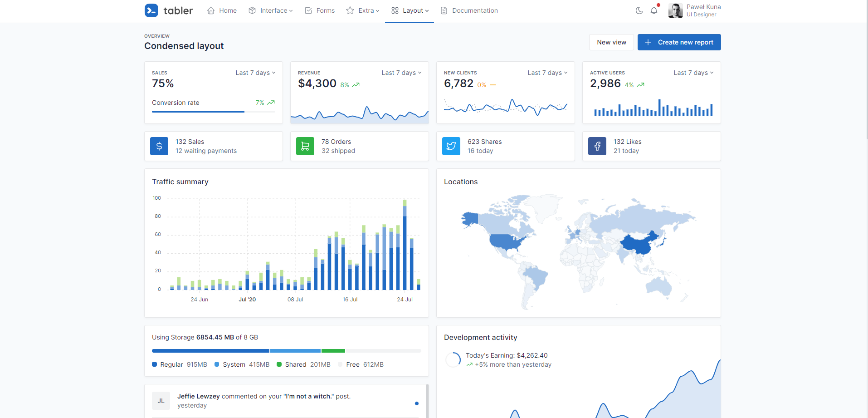Expand the Layout menu
This screenshot has height=418, width=868.
pos(410,10)
